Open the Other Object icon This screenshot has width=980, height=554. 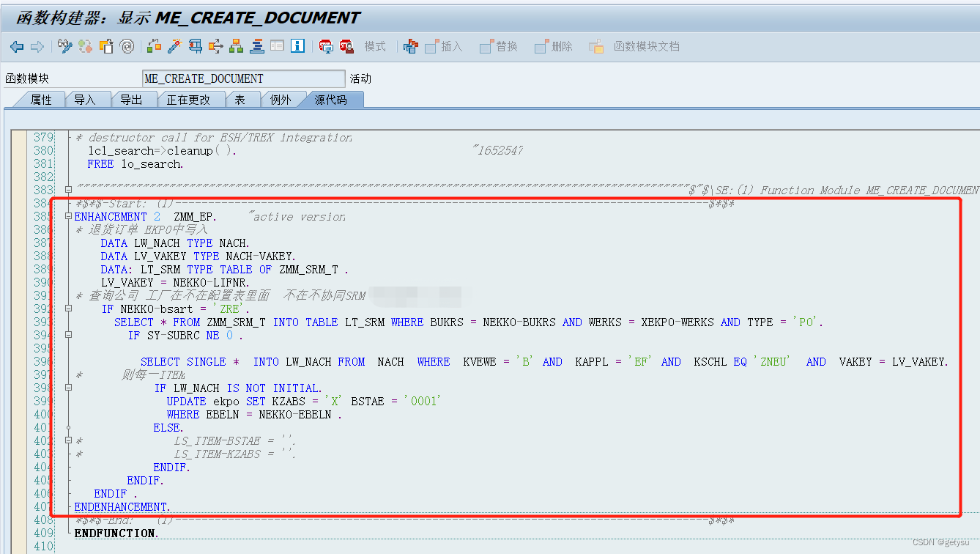pos(107,46)
